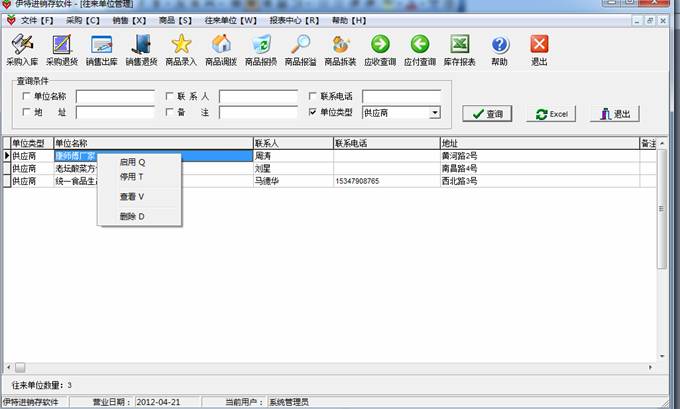Viewport: 680px width, 409px height.
Task: Click the 应收查询 green arrow icon
Action: tap(379, 49)
